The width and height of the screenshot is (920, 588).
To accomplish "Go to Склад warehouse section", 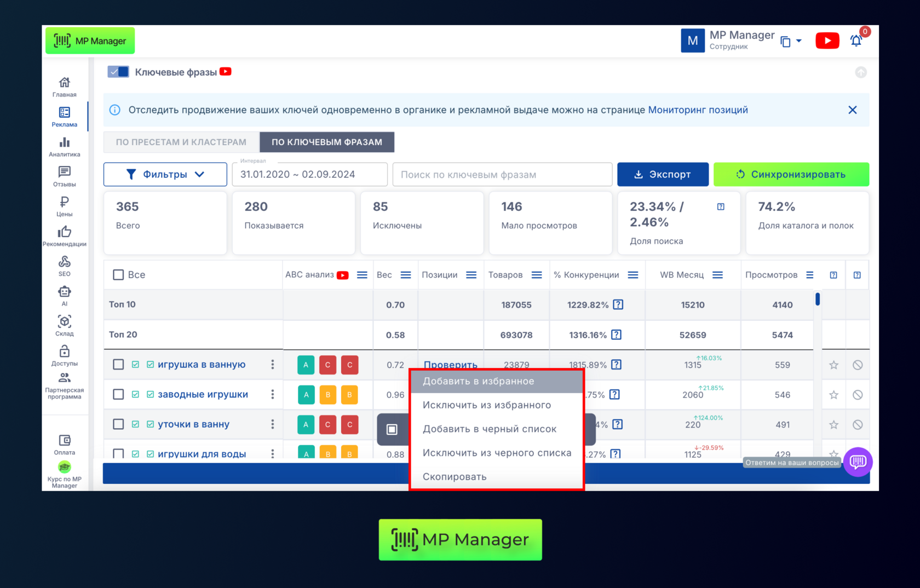I will tap(64, 325).
